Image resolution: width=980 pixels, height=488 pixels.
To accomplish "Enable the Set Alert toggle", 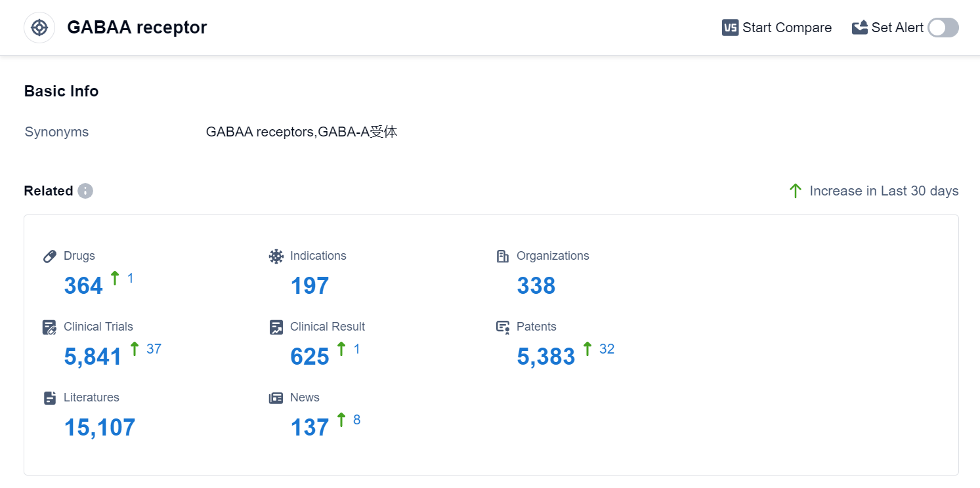I will (943, 28).
